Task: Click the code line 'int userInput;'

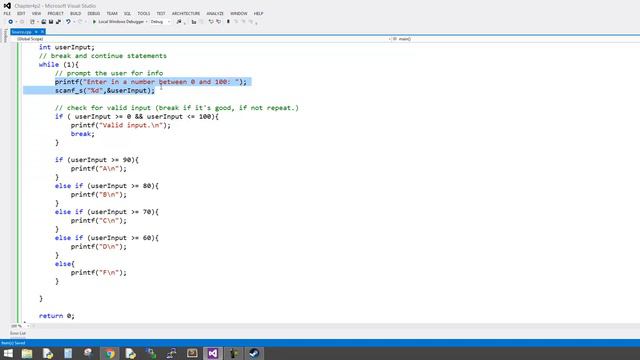Action: [x=67, y=47]
